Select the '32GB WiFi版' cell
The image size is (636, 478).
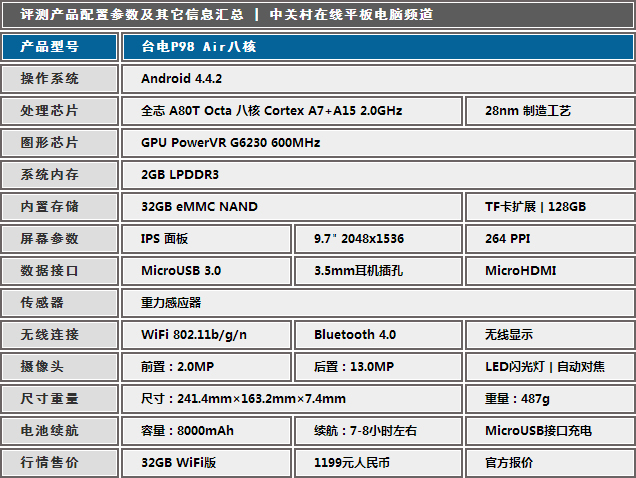pyautogui.click(x=206, y=463)
